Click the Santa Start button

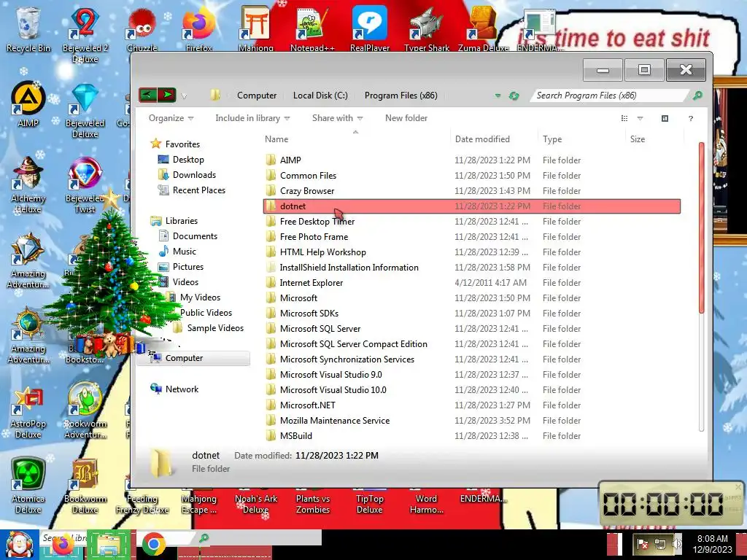tap(19, 544)
